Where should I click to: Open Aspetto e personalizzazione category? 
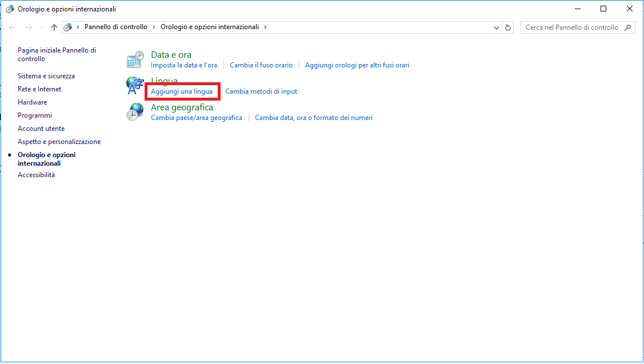pyautogui.click(x=59, y=142)
